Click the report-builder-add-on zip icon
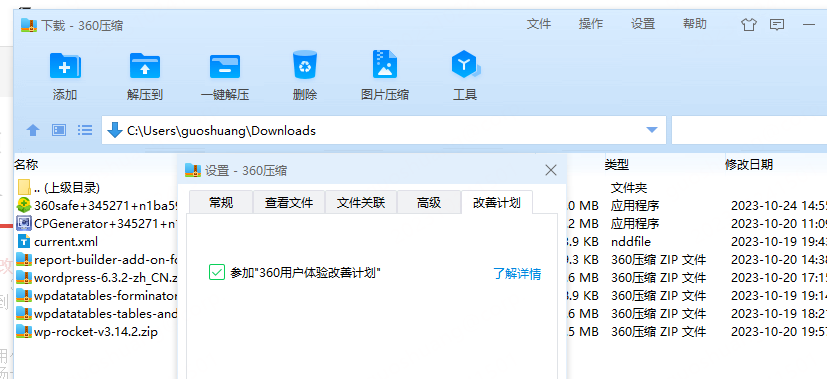The height and width of the screenshot is (379, 827). pos(24,259)
